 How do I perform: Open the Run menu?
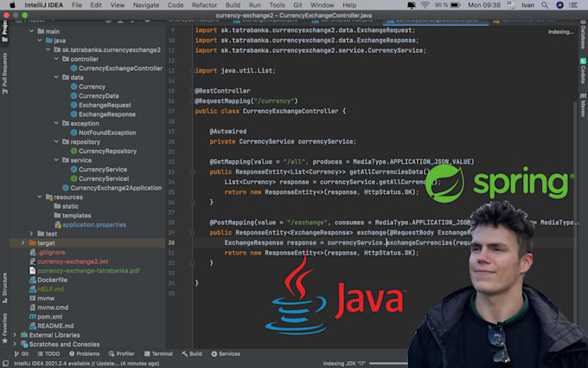(254, 5)
